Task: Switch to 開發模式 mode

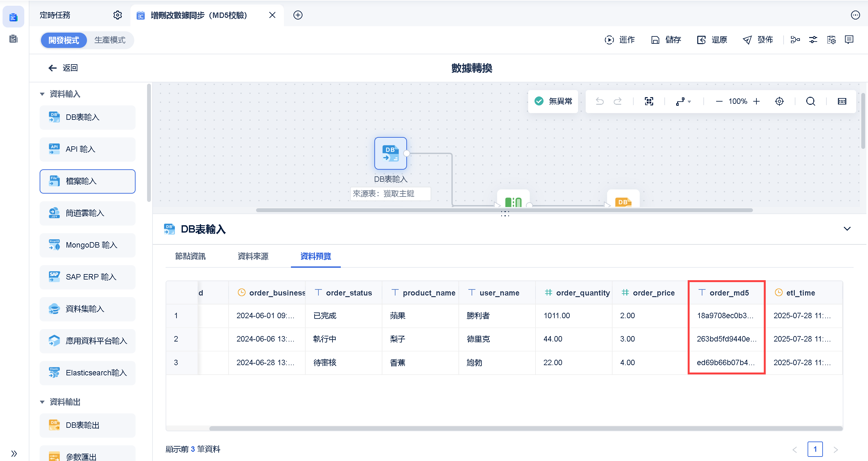Action: [64, 40]
